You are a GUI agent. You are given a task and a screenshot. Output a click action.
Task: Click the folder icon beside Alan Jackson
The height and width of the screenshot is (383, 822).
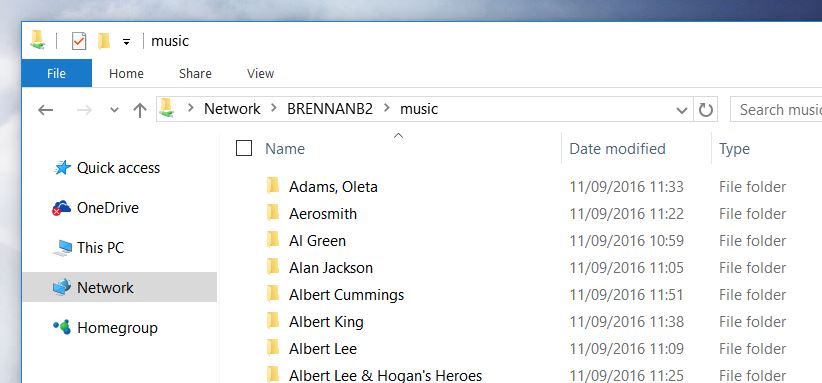[273, 267]
